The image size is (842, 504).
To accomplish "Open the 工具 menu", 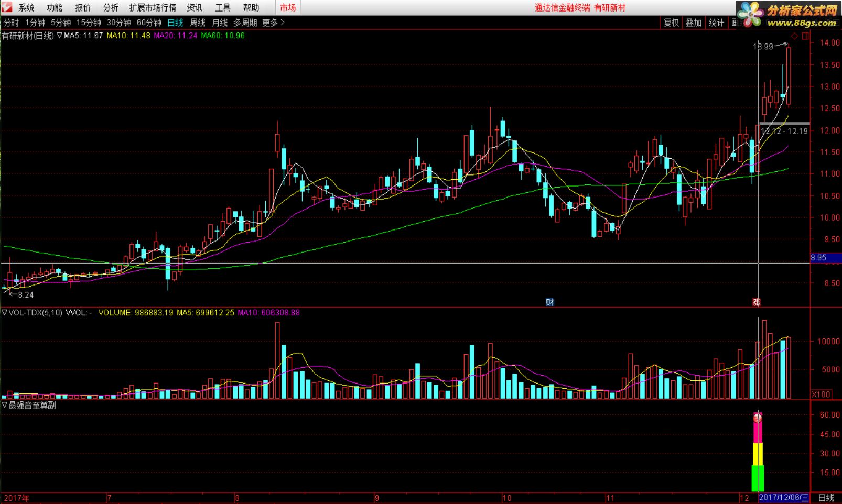I will [223, 7].
